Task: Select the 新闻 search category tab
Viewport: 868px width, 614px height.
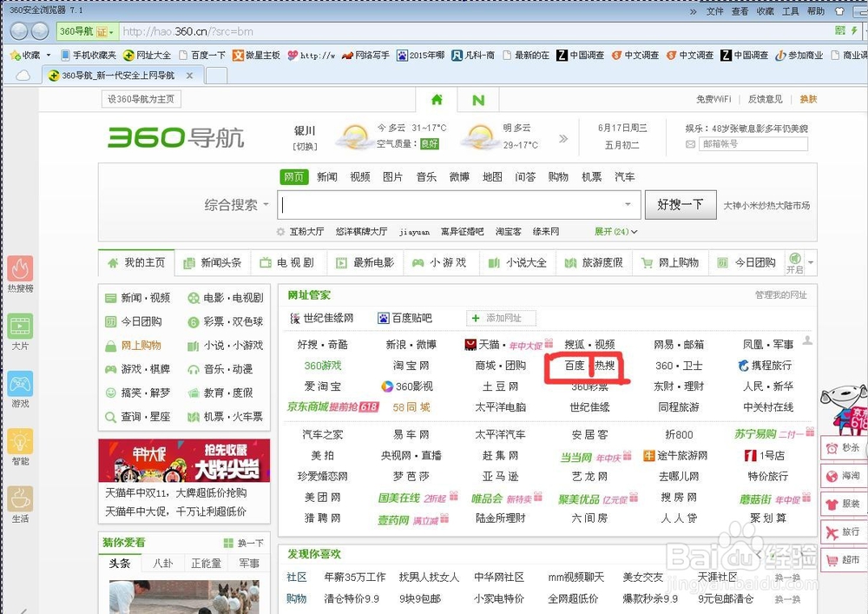Action: click(327, 176)
